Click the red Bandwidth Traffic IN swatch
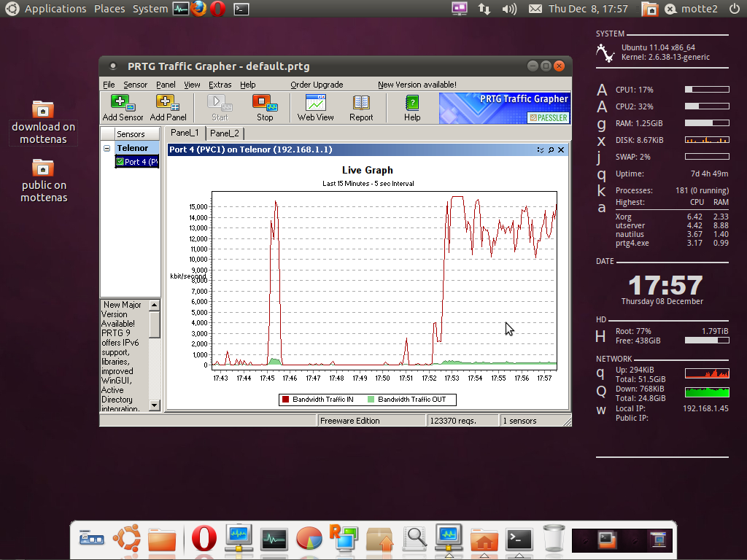 (285, 400)
